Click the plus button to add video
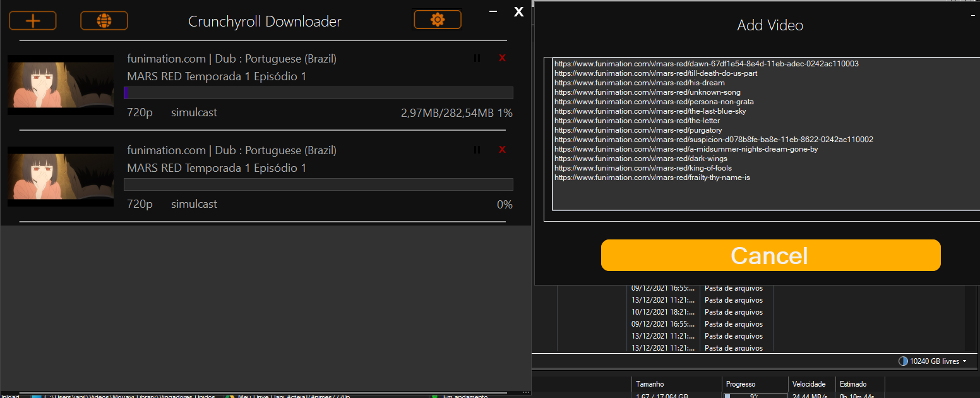980x398 pixels. [x=33, y=21]
